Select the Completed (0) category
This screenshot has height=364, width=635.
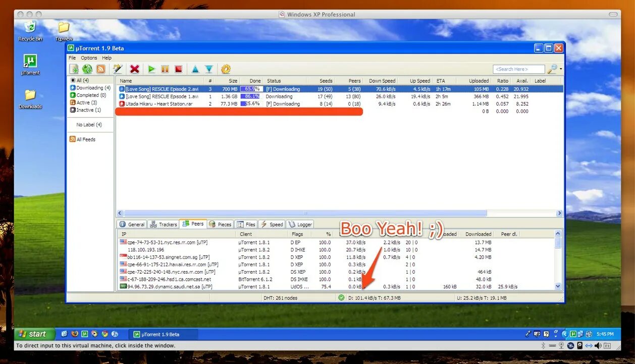click(x=88, y=95)
